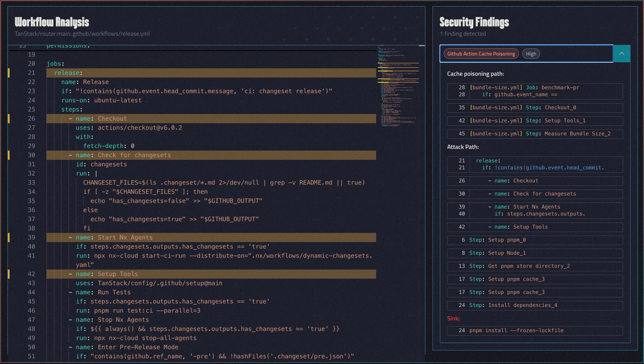Click highlighted code line 21 'release:'
644x364 pixels.
[211, 73]
